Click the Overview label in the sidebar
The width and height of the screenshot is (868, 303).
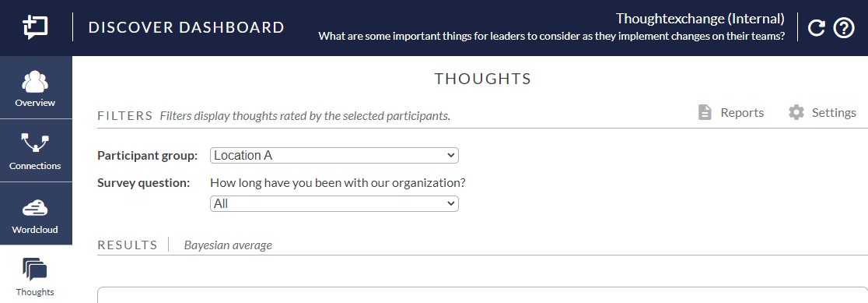(35, 103)
